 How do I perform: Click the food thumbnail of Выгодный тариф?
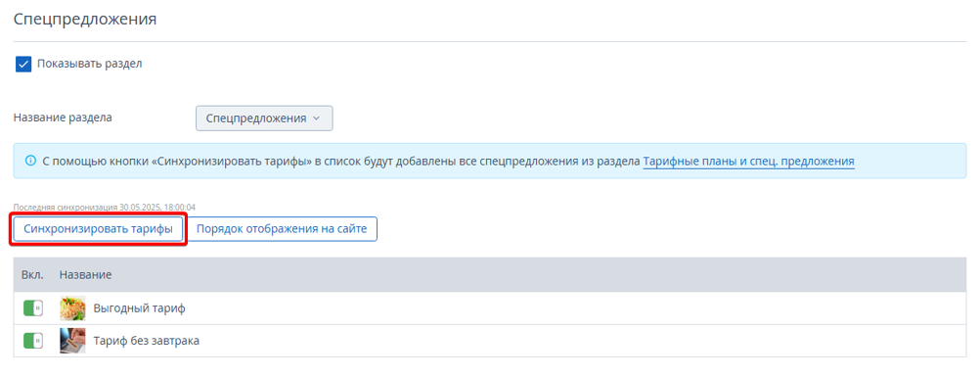[72, 308]
